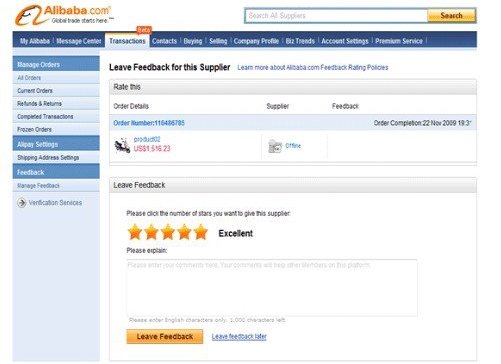The image size is (501, 364).
Task: Click the supplier Offline status icon
Action: [275, 146]
